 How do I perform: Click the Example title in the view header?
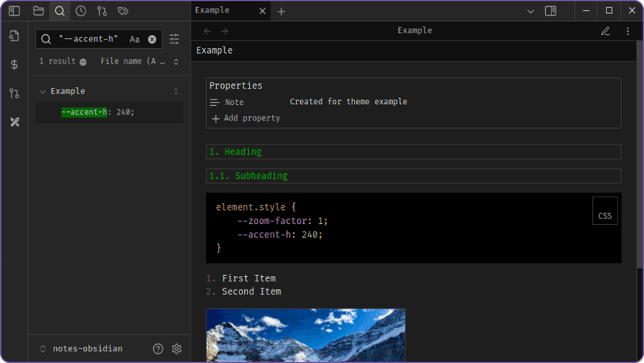point(415,30)
